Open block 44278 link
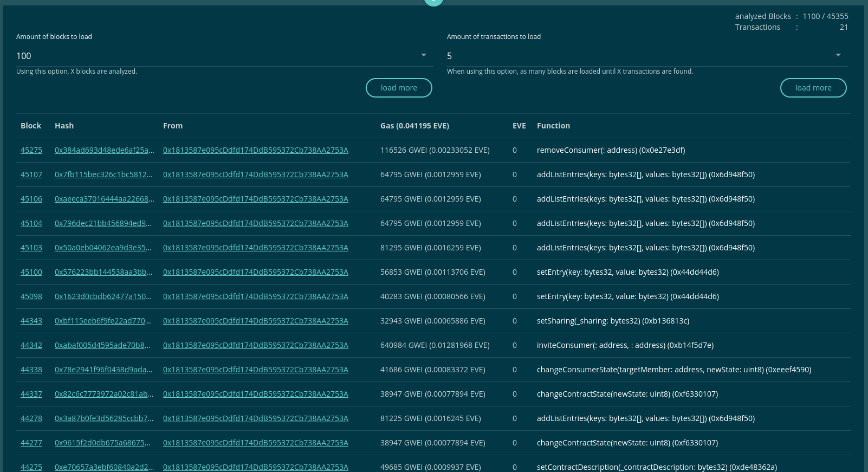The image size is (868, 472). [31, 418]
